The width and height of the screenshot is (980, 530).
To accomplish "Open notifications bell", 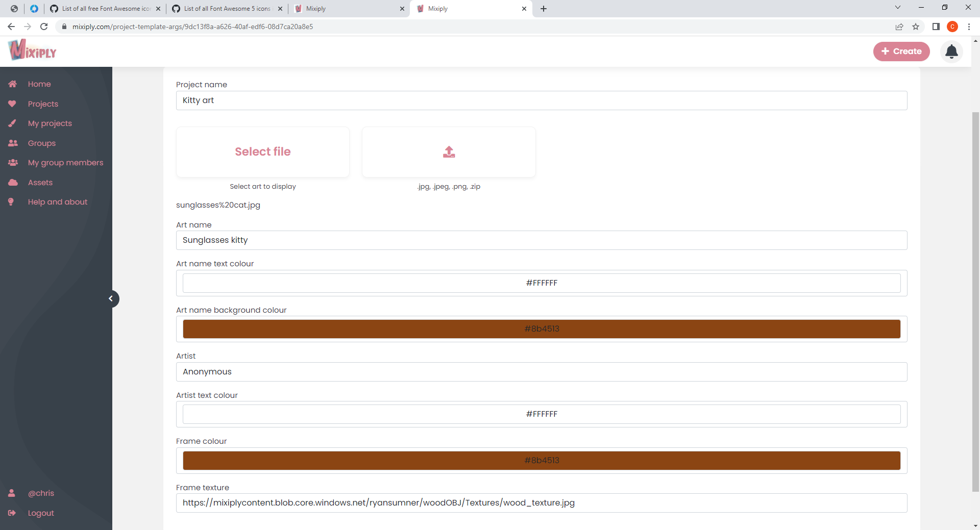I will (x=951, y=52).
